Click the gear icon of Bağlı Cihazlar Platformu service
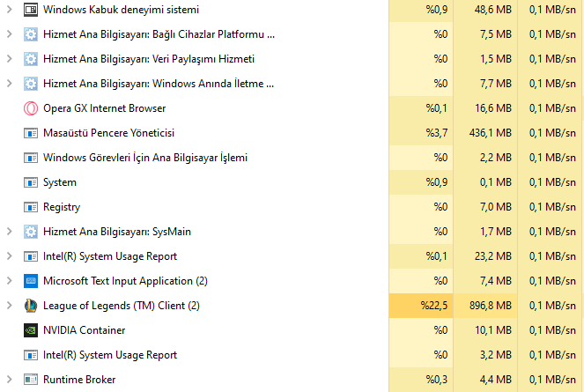 pyautogui.click(x=31, y=34)
